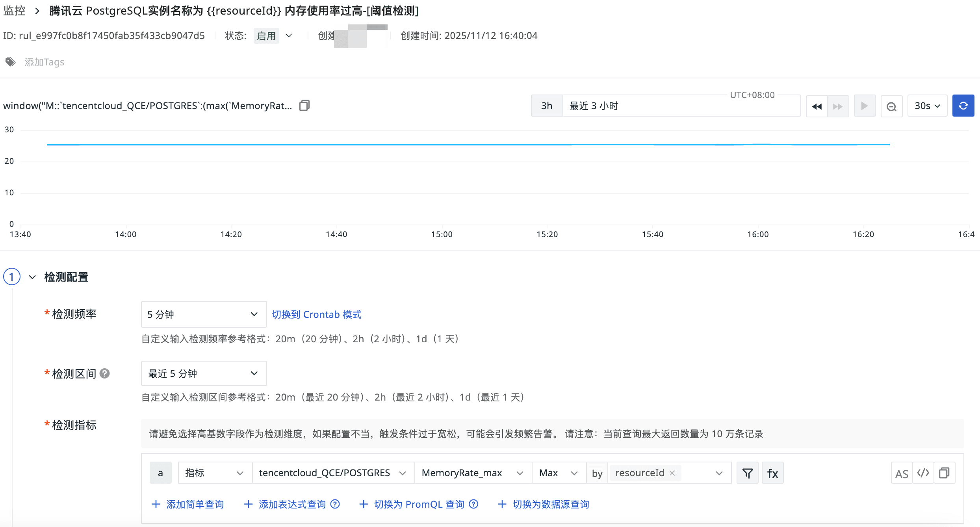The width and height of the screenshot is (980, 527).
Task: Set an AS alias for query
Action: 901,473
